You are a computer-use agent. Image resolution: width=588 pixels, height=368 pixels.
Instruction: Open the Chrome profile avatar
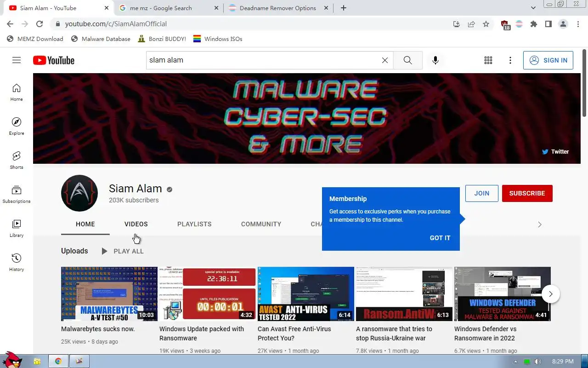[x=563, y=24]
